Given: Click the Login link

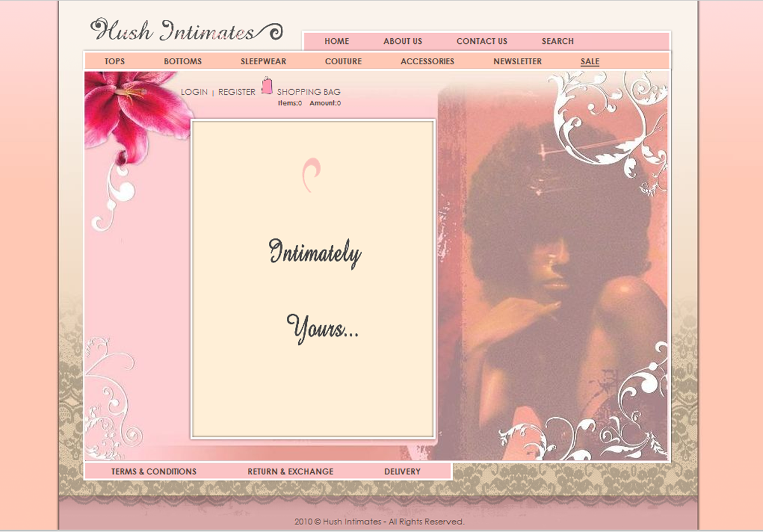Looking at the screenshot, I should (194, 92).
